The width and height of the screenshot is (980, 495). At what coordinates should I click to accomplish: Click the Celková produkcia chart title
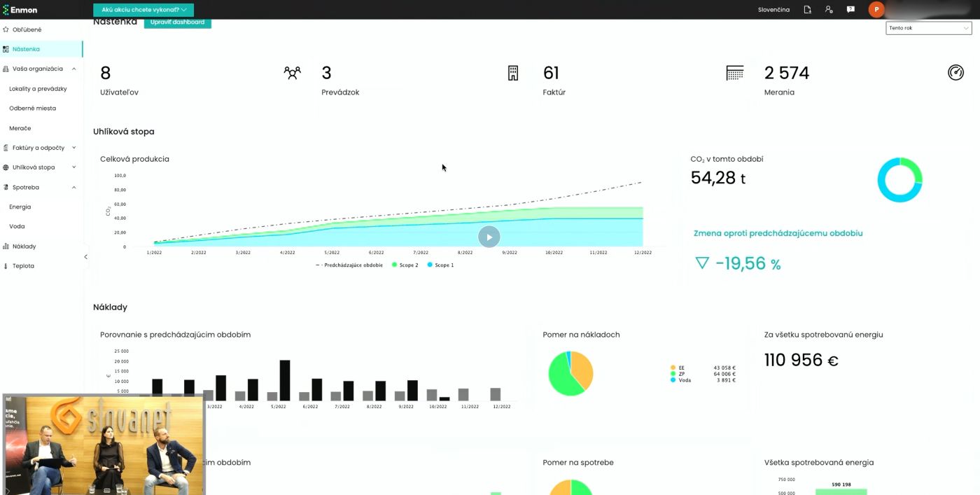pyautogui.click(x=134, y=159)
